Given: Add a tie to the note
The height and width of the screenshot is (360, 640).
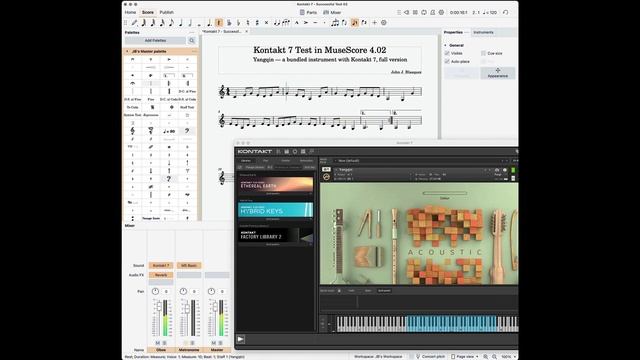Looking at the screenshot, I should pyautogui.click(x=277, y=23).
